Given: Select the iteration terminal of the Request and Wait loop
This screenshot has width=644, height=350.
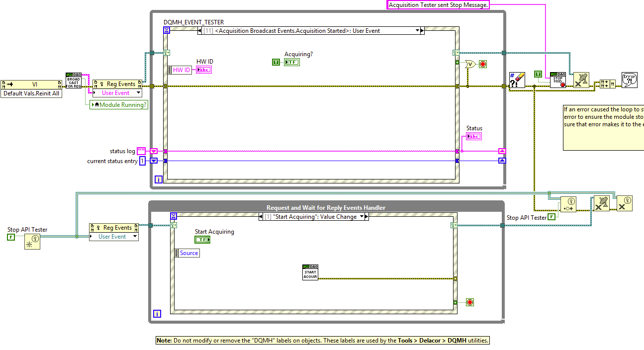Looking at the screenshot, I should [x=157, y=314].
